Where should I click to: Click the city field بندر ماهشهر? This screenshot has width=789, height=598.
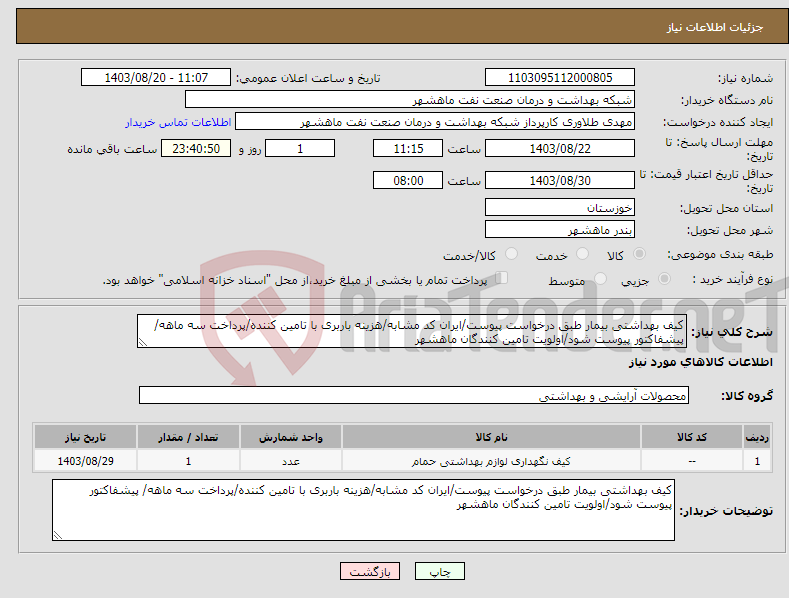(x=560, y=230)
